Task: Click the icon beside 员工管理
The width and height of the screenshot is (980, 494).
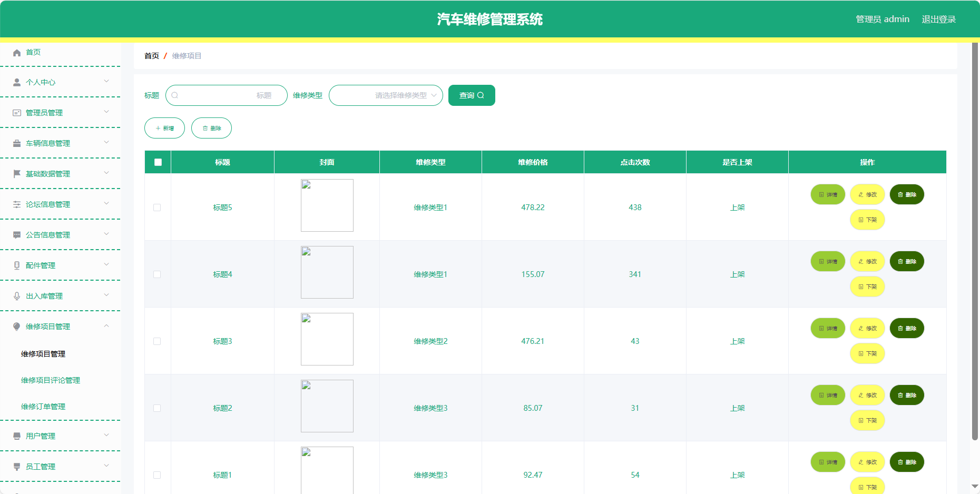Action: (x=17, y=467)
